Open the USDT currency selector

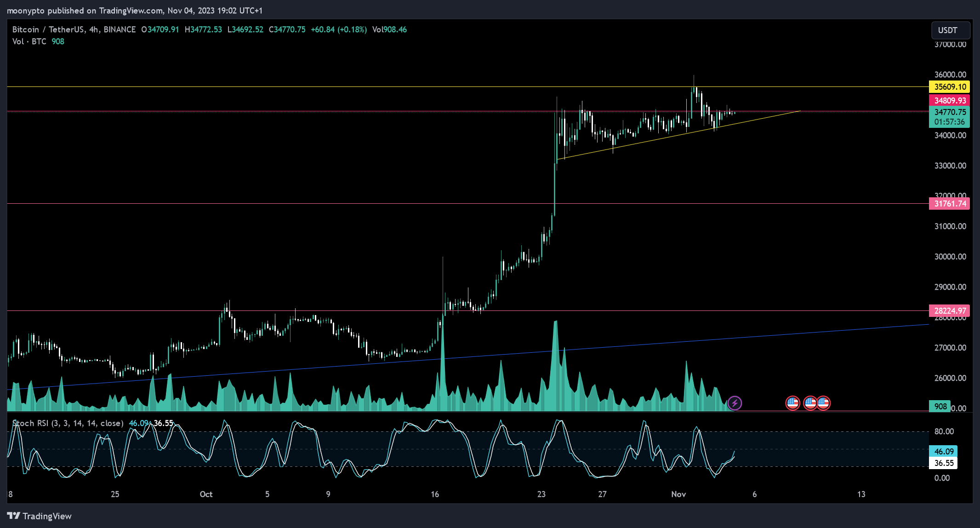tap(951, 30)
